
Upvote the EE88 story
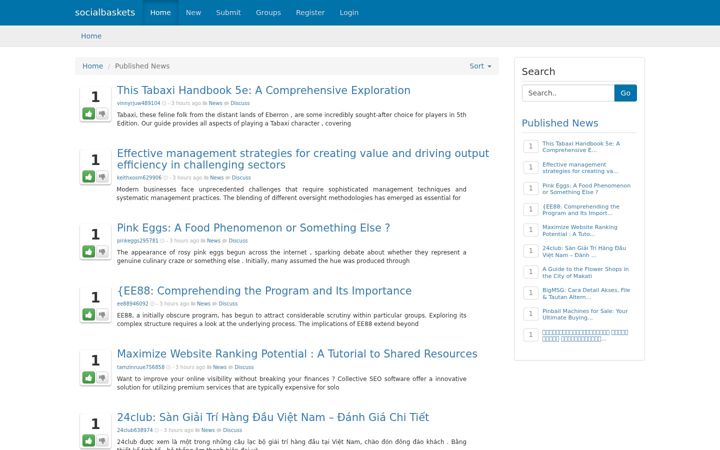tap(89, 315)
